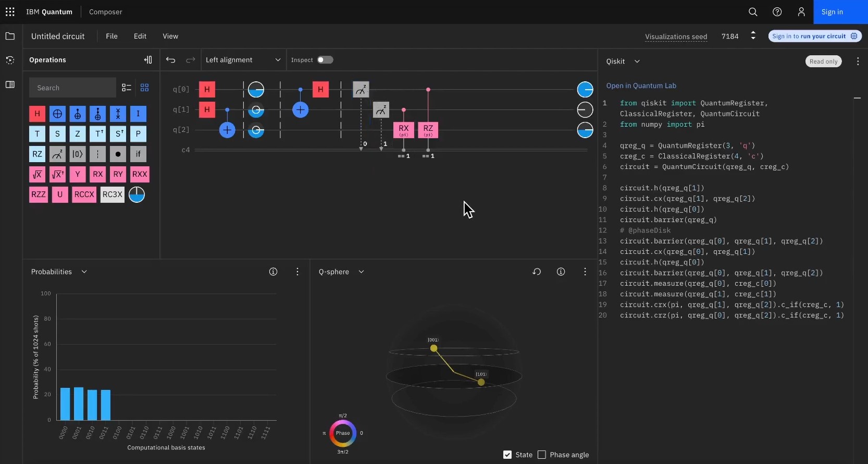This screenshot has height=464, width=868.
Task: Select the T-dagger gate in Operations
Action: point(97,134)
